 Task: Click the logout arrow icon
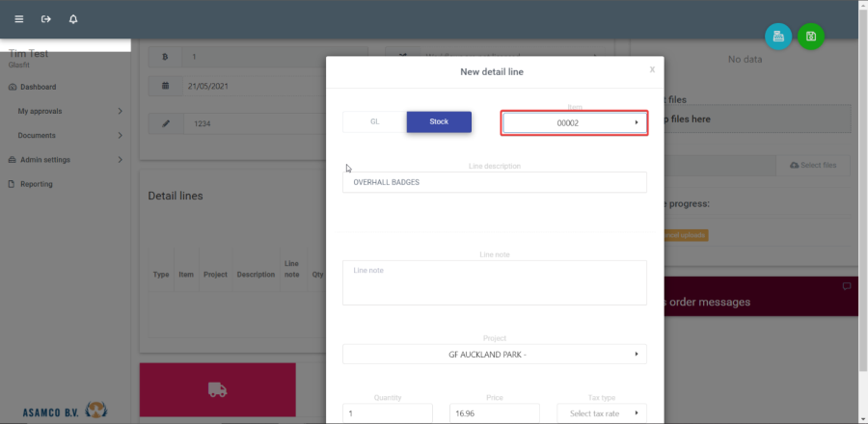point(45,19)
